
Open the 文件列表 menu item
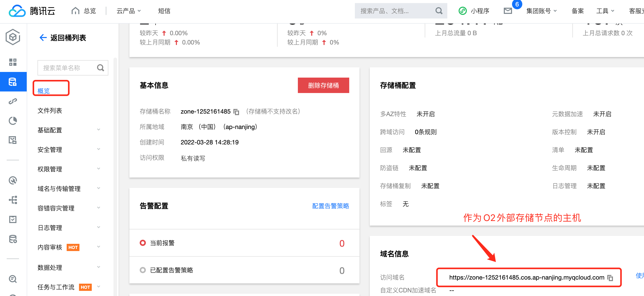pos(50,110)
